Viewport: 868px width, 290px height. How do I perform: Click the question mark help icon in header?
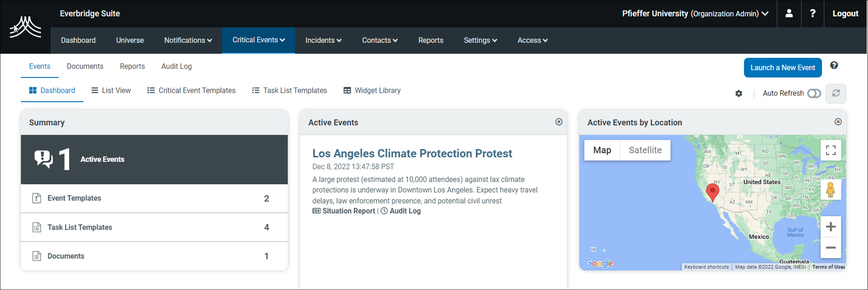812,13
